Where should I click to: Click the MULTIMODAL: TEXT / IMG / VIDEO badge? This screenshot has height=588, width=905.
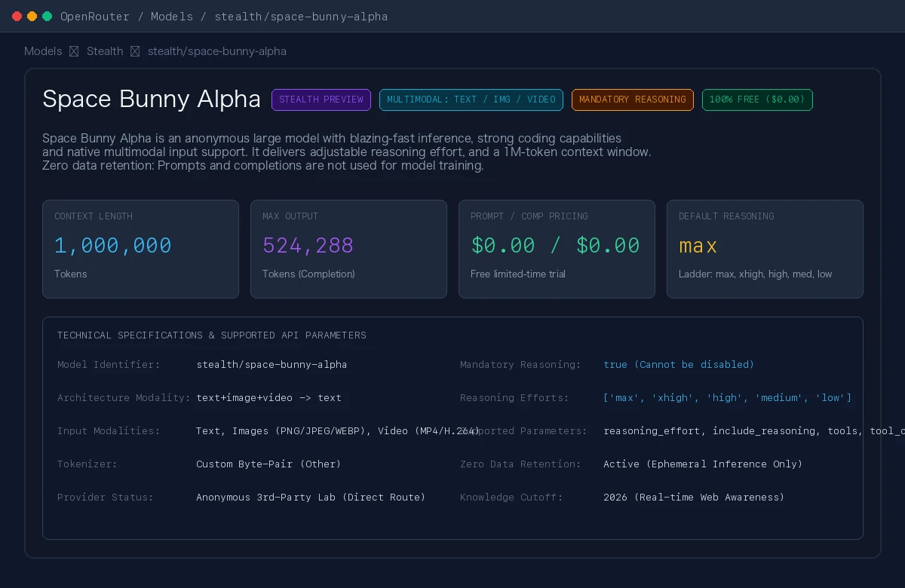tap(471, 100)
